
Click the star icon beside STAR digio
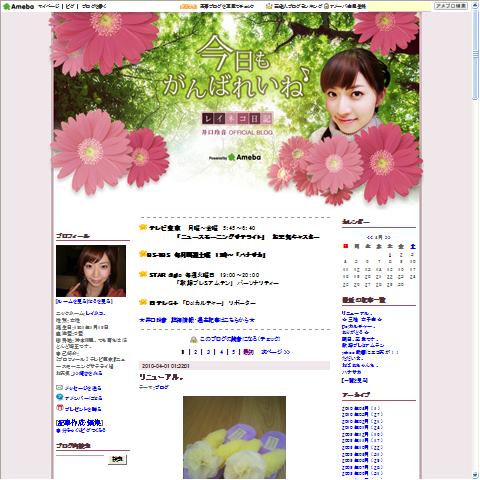pyautogui.click(x=143, y=274)
